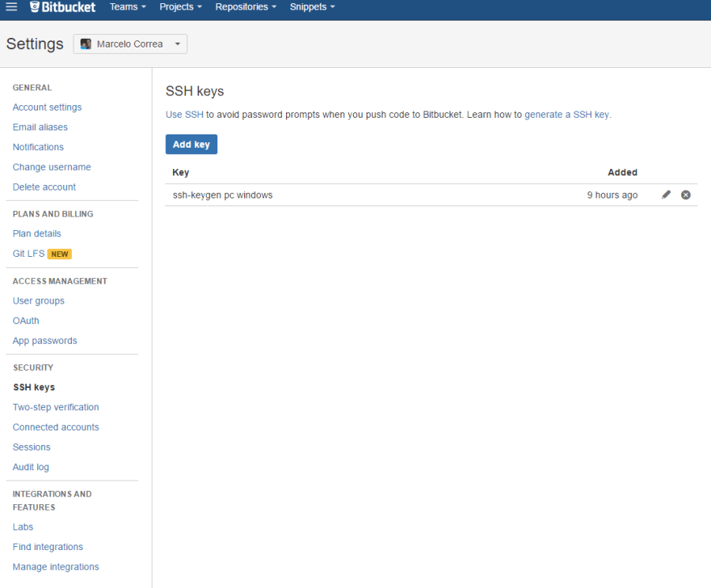711x588 pixels.
Task: Open the Snippets dropdown menu
Action: coord(312,7)
